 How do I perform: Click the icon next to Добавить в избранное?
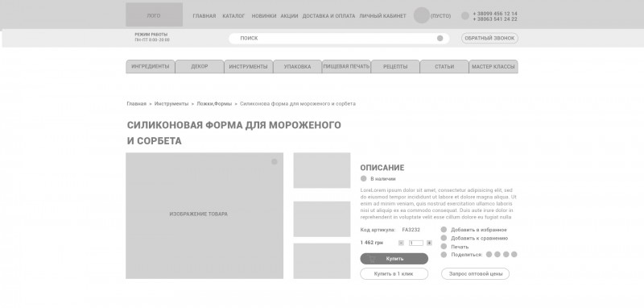tap(444, 230)
